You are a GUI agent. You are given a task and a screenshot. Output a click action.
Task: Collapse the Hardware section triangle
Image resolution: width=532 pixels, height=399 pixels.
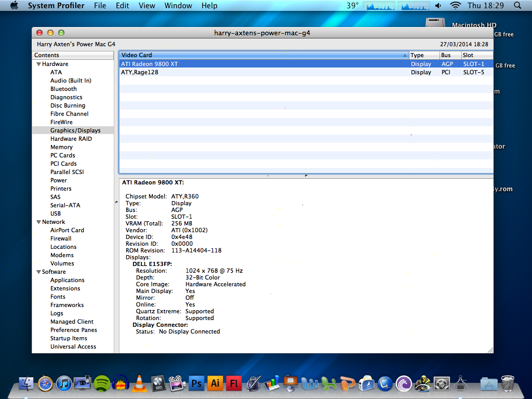coord(38,64)
